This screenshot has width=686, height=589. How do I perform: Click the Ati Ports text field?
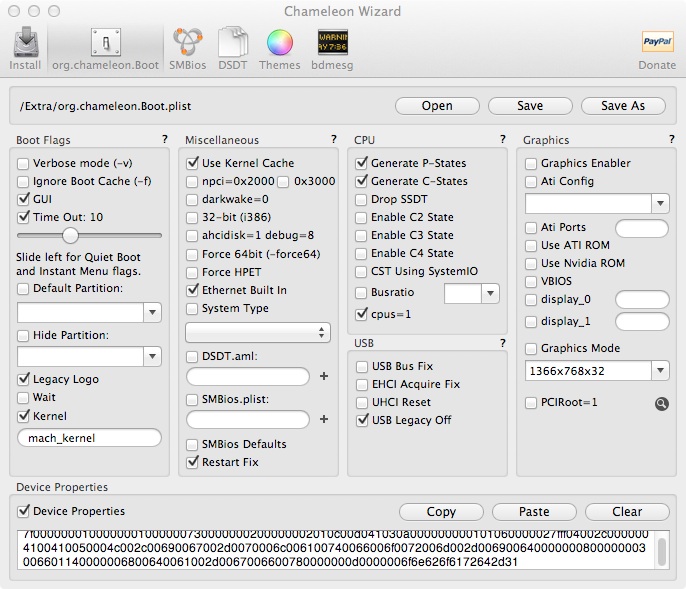click(642, 228)
